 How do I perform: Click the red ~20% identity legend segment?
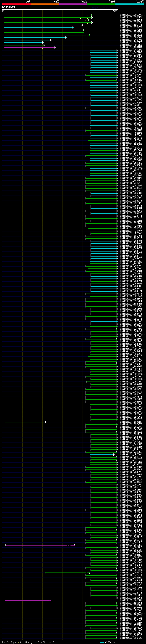pyautogui.click(x=16, y=4)
